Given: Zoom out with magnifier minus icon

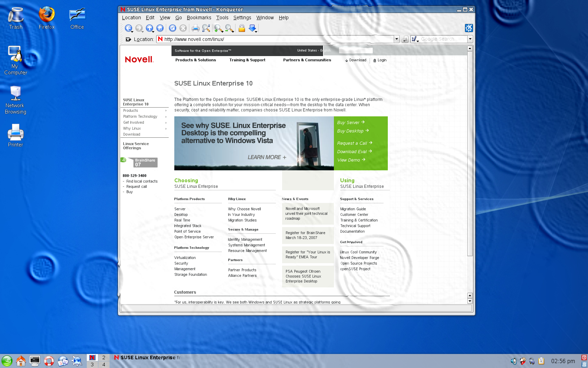Looking at the screenshot, I should (x=229, y=28).
